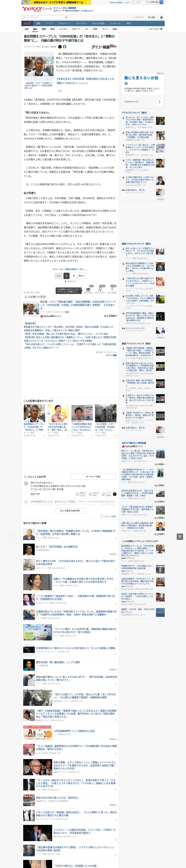Screen dimensions: 186x868
Task: Open the 購入履歴 link
Action: (x=152, y=18)
